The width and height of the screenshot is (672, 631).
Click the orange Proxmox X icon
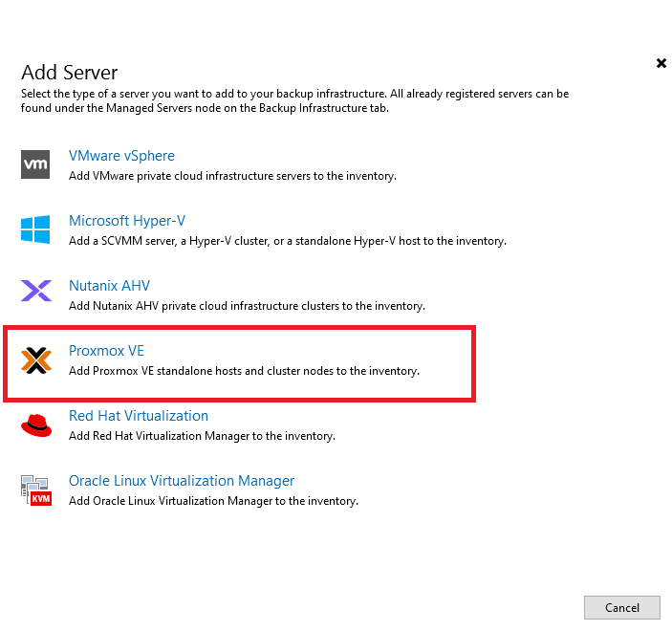(36, 360)
